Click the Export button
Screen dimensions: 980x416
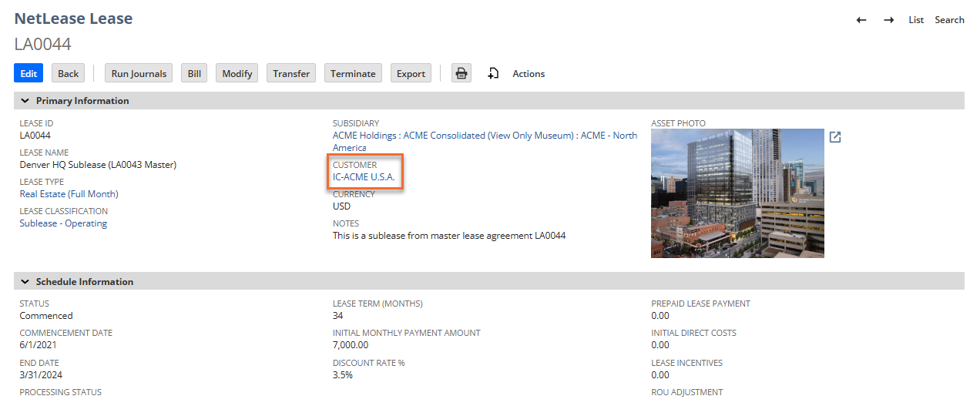pos(411,73)
